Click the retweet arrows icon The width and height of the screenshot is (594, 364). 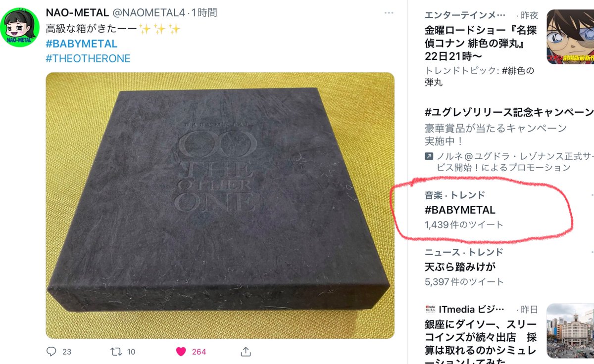pyautogui.click(x=115, y=352)
